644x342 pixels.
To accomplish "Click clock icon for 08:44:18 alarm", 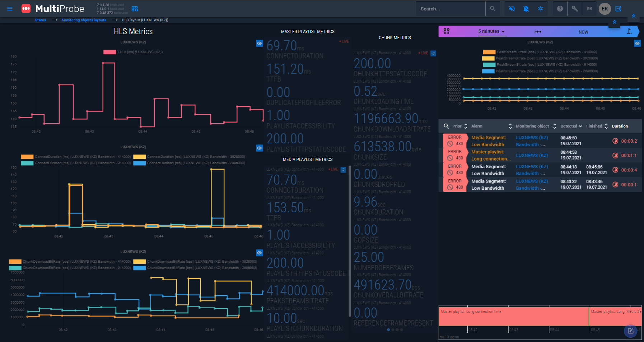I will point(615,170).
